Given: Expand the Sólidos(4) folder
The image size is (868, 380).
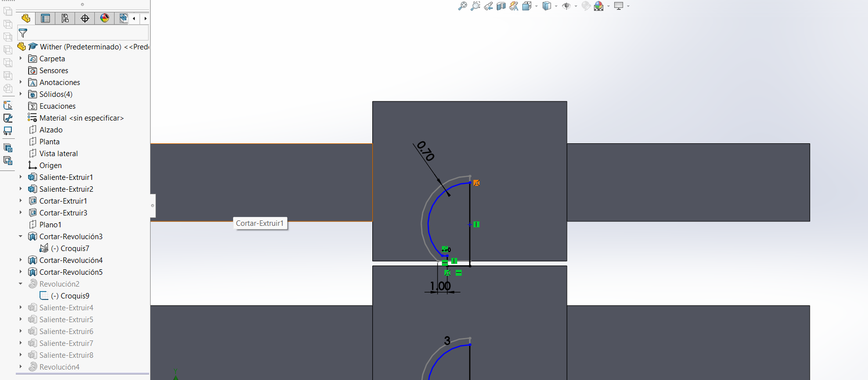Looking at the screenshot, I should (x=21, y=94).
